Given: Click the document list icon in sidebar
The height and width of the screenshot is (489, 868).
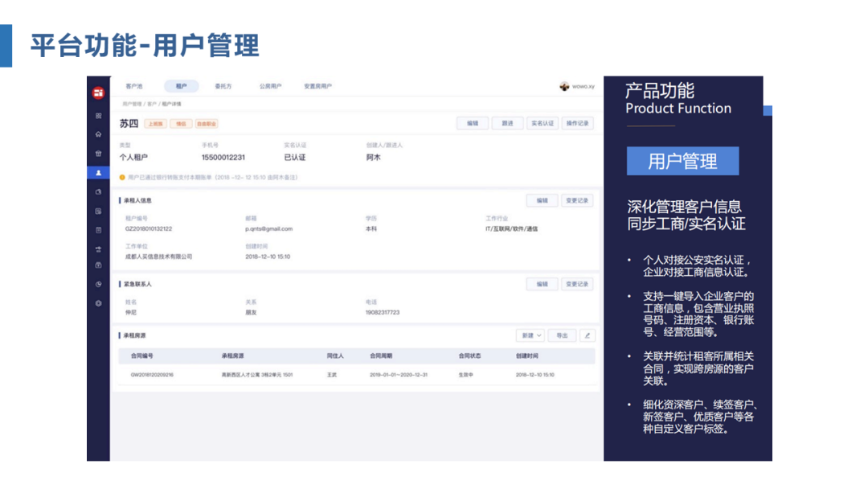Looking at the screenshot, I should click(99, 211).
